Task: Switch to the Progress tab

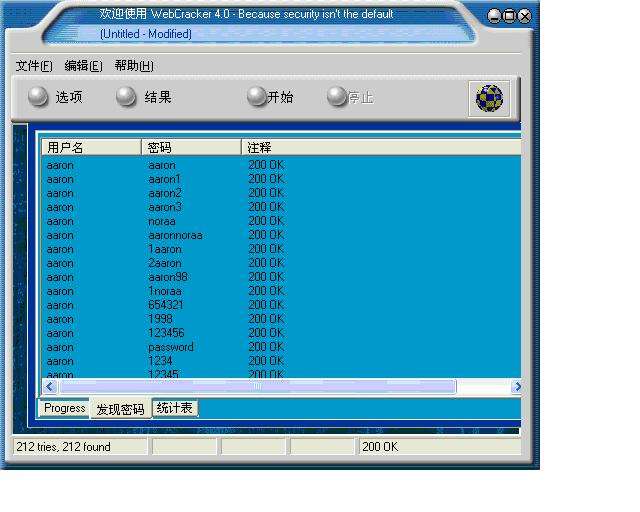Action: pyautogui.click(x=64, y=408)
